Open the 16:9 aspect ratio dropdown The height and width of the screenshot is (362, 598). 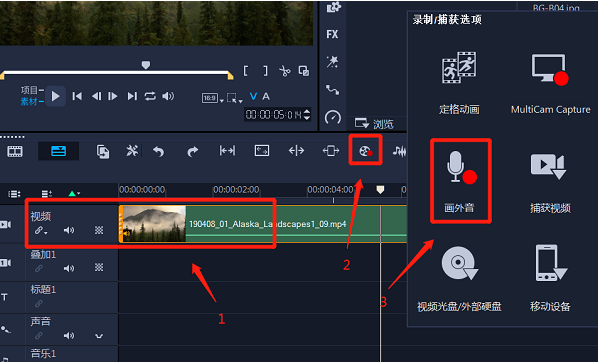pyautogui.click(x=212, y=98)
